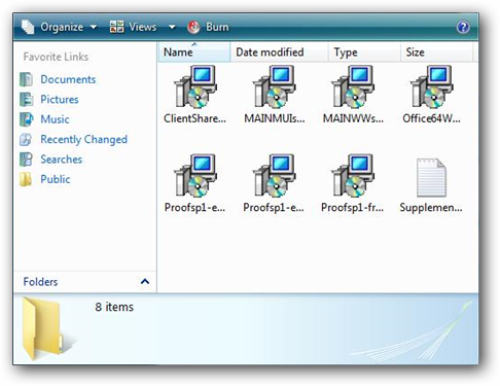Select the Proofsp1-fr... installer icon
This screenshot has width=500, height=386.
tap(353, 176)
